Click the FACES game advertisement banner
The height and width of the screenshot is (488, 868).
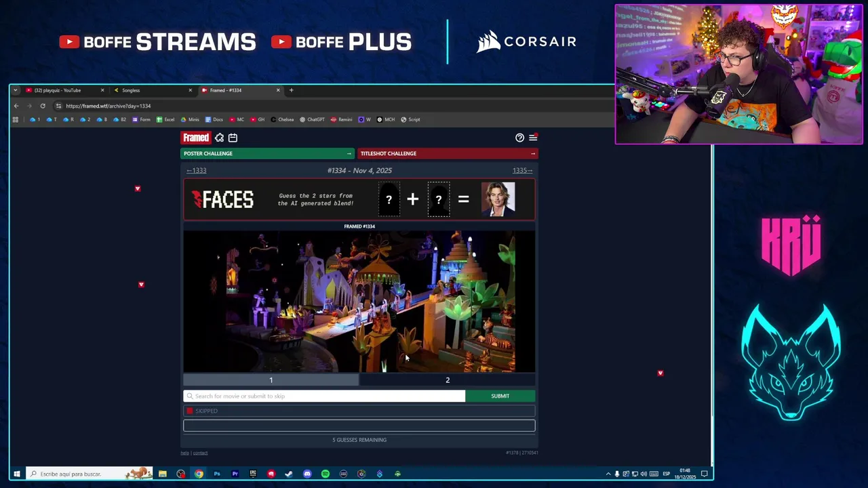(359, 199)
